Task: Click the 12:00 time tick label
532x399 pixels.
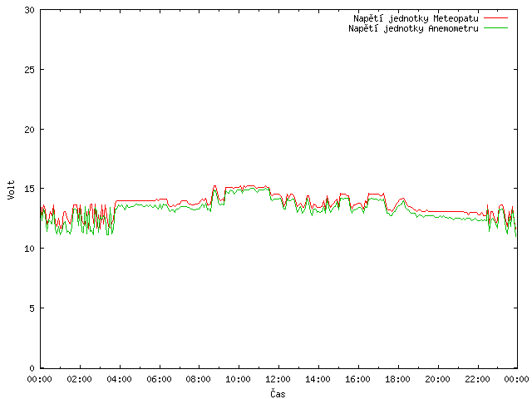Action: 278,379
